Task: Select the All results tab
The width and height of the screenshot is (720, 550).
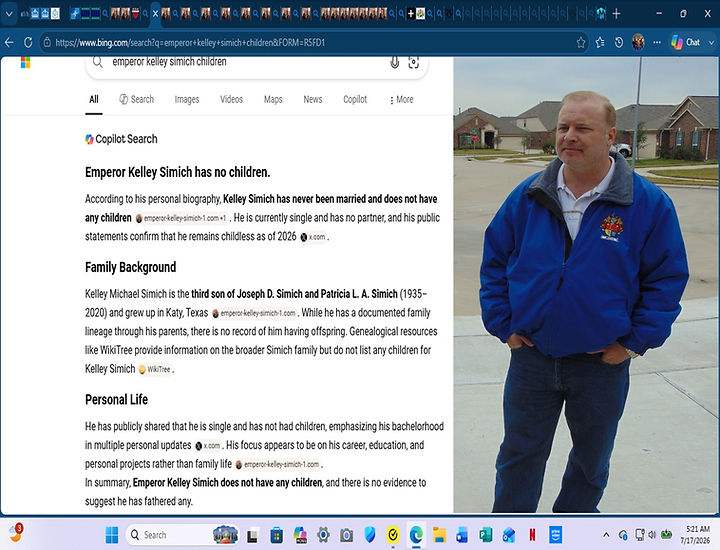Action: coord(94,99)
